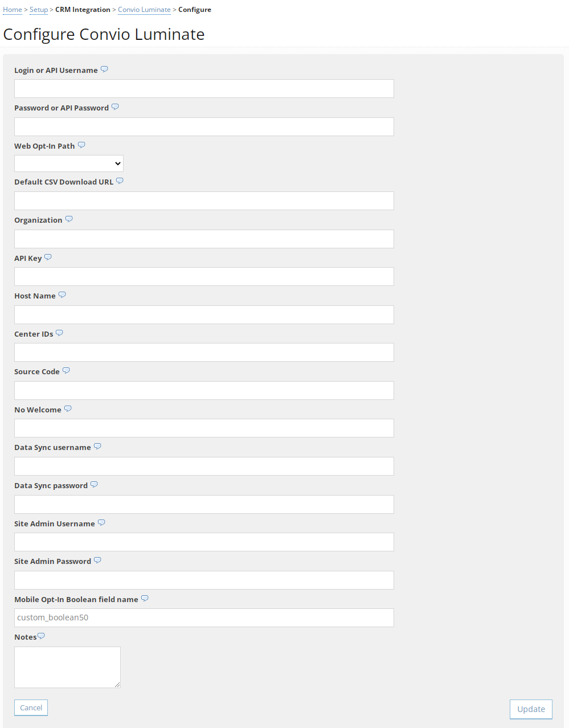
Task: Open the Setup breadcrumb link
Action: coord(38,9)
